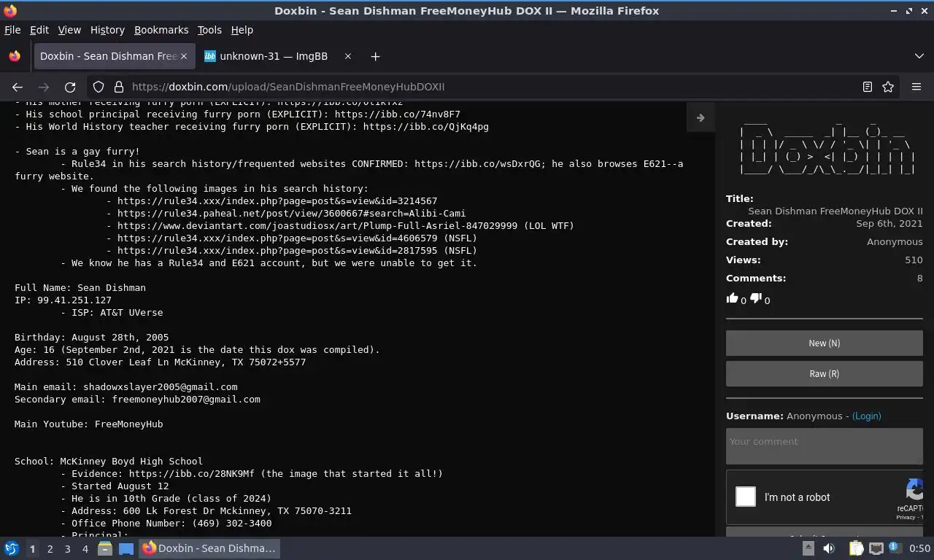Click the reCAPTCHA Privacy link

(x=906, y=517)
